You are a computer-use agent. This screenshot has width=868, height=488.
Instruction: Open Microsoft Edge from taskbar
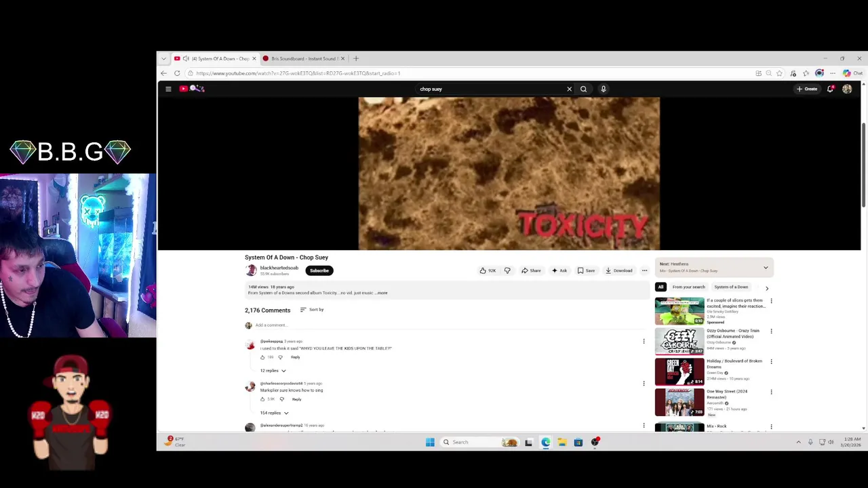click(x=546, y=442)
